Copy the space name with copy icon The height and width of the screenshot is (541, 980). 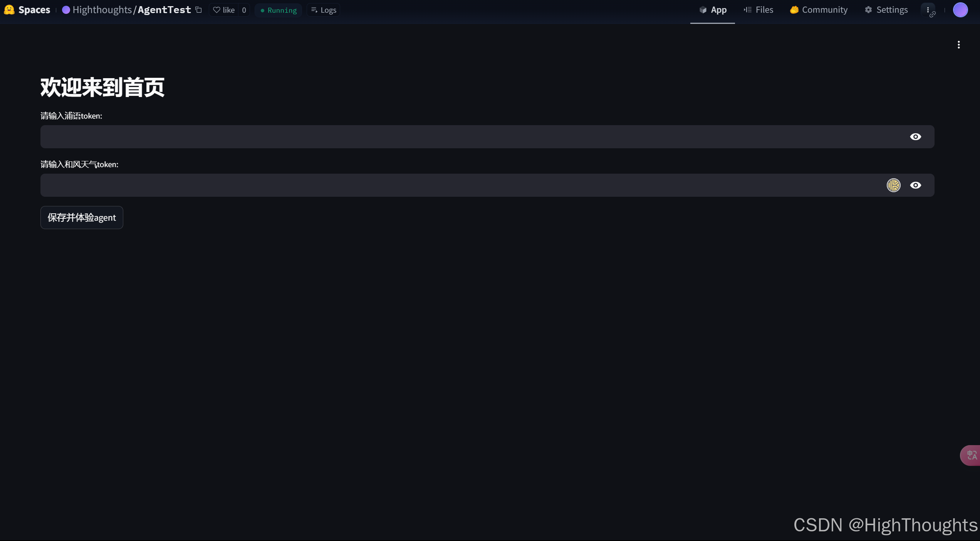click(198, 10)
